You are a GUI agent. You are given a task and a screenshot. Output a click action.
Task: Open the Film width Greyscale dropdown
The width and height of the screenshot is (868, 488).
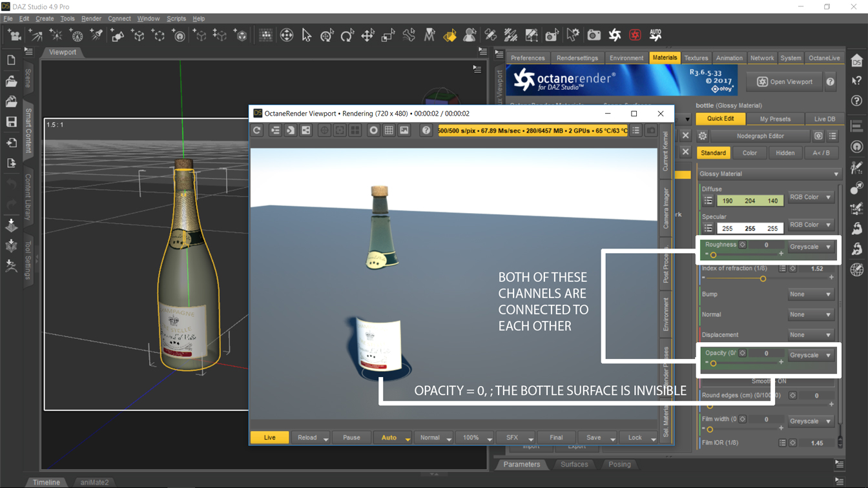(811, 422)
